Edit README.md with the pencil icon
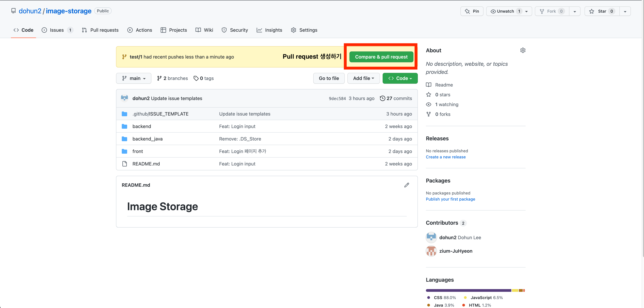Image resolution: width=644 pixels, height=308 pixels. (407, 185)
